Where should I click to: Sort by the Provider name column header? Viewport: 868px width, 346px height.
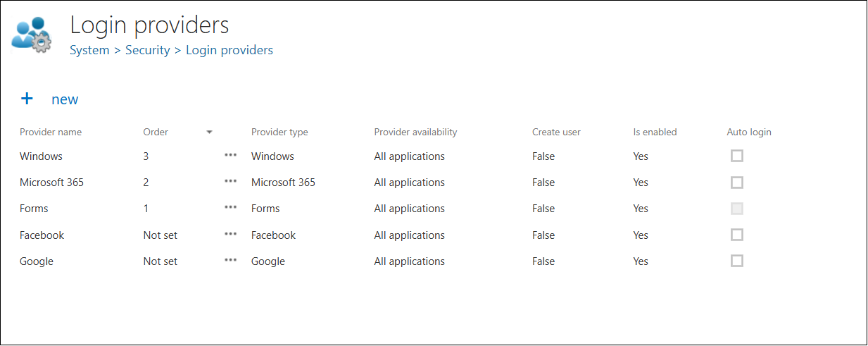point(51,132)
